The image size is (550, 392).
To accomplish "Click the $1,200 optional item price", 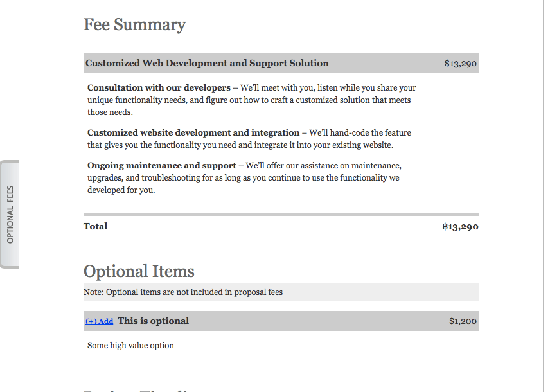I will click(463, 321).
